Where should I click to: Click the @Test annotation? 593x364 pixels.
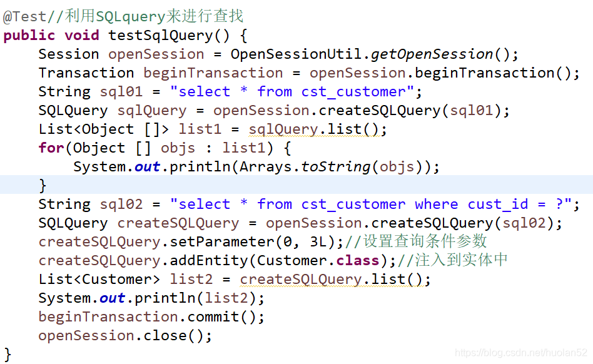tap(24, 17)
